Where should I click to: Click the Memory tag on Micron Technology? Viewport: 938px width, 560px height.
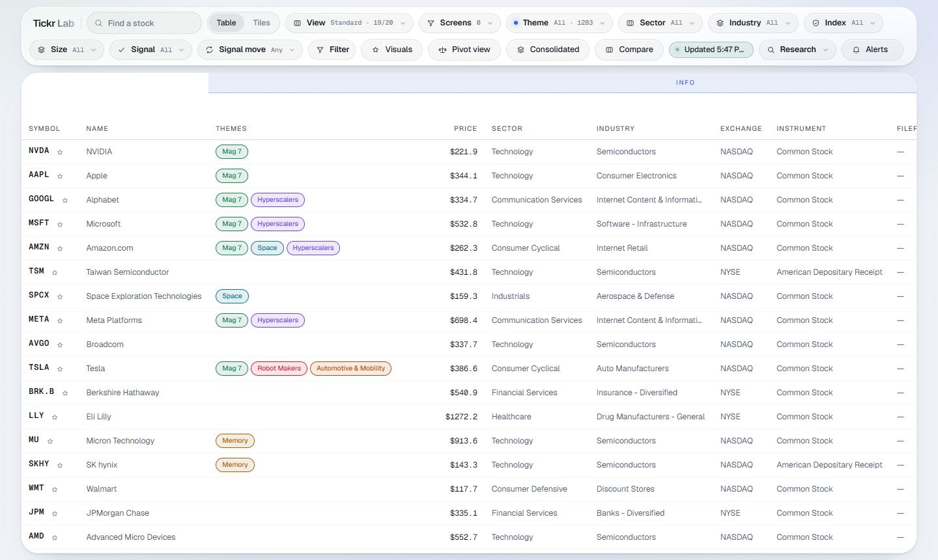(x=235, y=441)
